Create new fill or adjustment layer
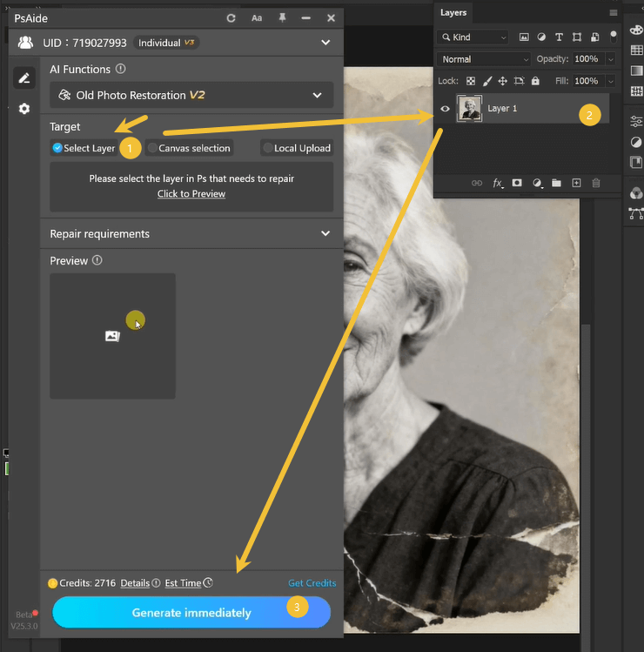This screenshot has width=644, height=652. (537, 183)
